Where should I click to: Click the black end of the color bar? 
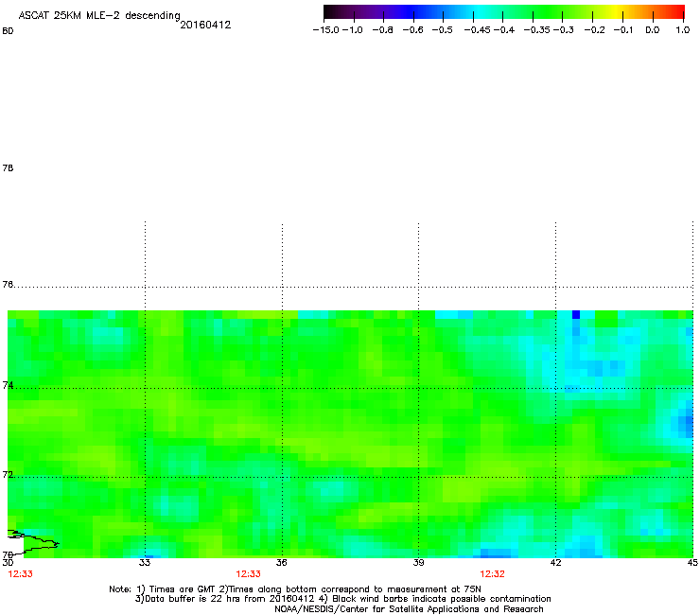(330, 11)
